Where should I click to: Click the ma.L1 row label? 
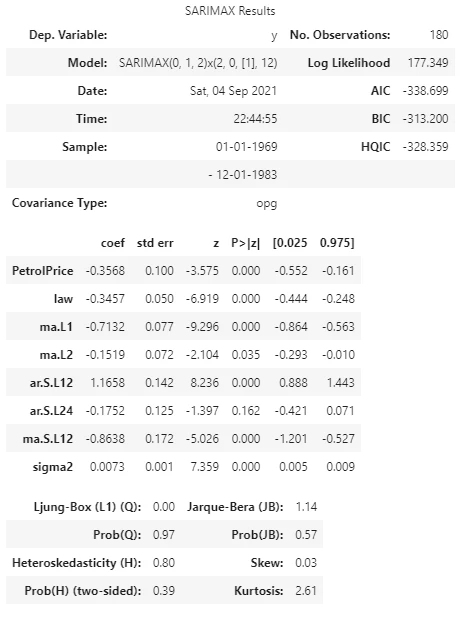point(56,327)
